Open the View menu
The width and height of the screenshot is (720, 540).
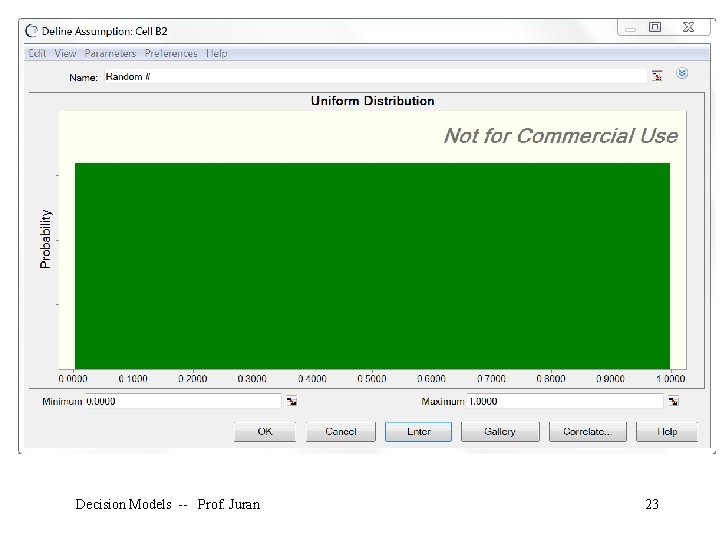[x=65, y=53]
